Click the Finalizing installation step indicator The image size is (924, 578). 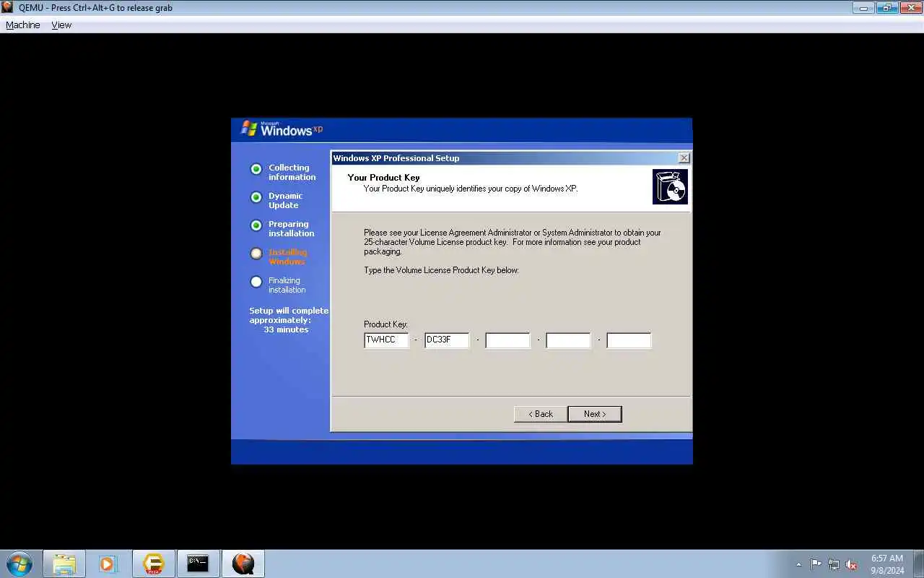[x=256, y=282]
